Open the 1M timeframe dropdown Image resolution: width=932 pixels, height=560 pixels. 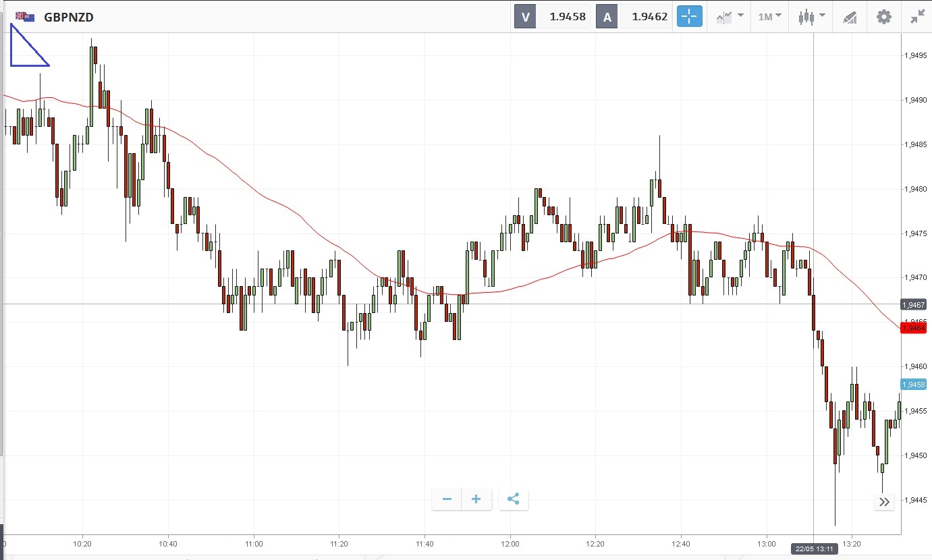coord(769,17)
